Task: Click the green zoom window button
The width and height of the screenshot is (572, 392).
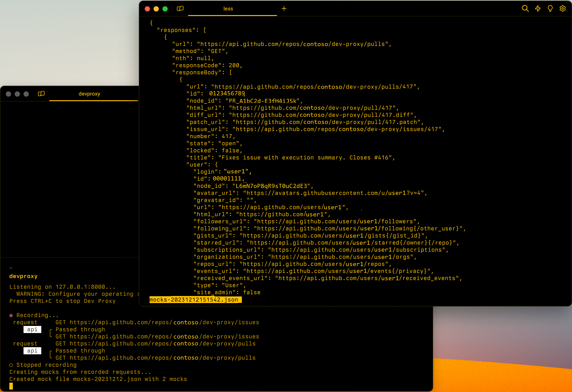Action: tap(165, 9)
